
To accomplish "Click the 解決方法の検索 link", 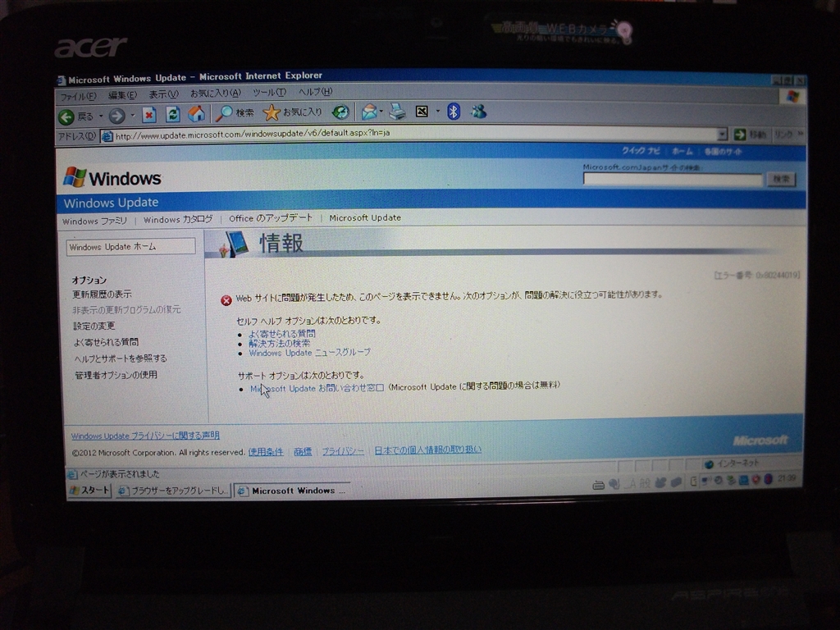I will (279, 344).
